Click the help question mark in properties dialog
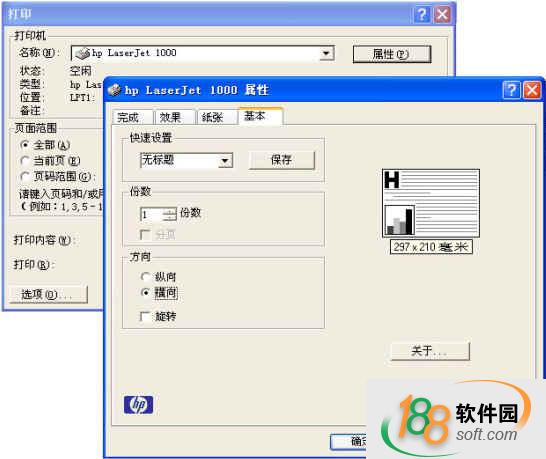 pyautogui.click(x=512, y=90)
